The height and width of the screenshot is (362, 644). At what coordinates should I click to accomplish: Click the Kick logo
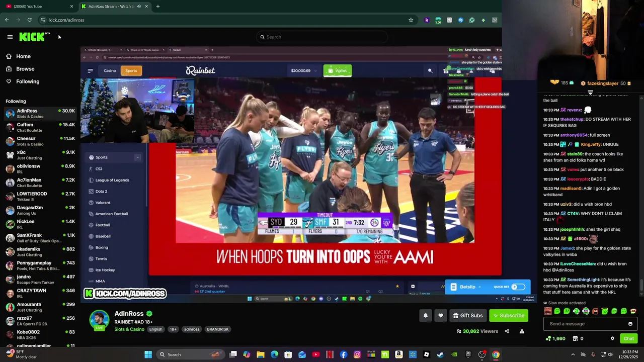click(34, 37)
